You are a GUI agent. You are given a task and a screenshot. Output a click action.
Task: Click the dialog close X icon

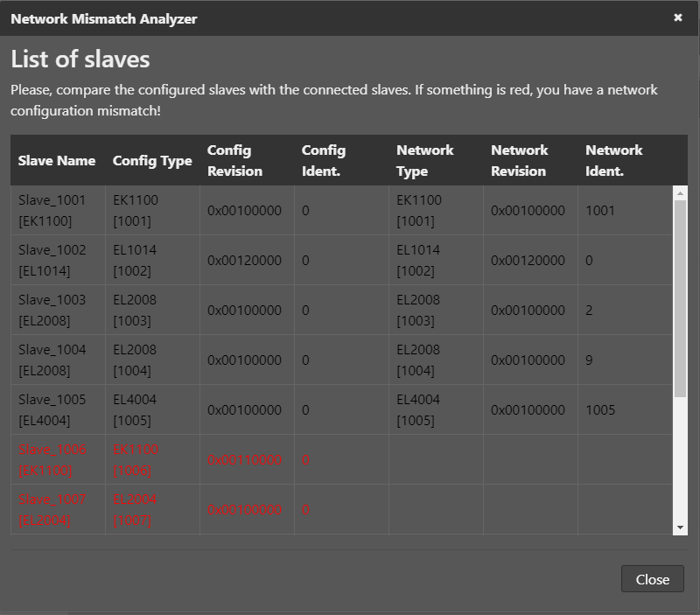pyautogui.click(x=680, y=17)
